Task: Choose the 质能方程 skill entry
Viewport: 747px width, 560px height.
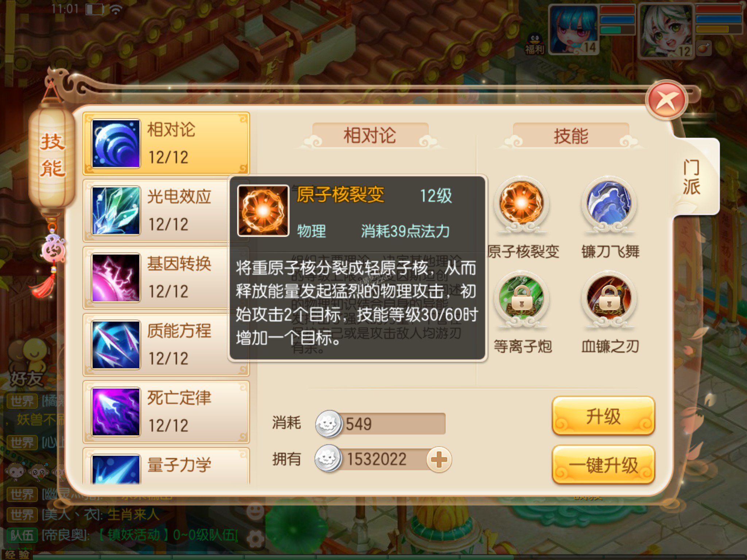Action: click(x=166, y=345)
